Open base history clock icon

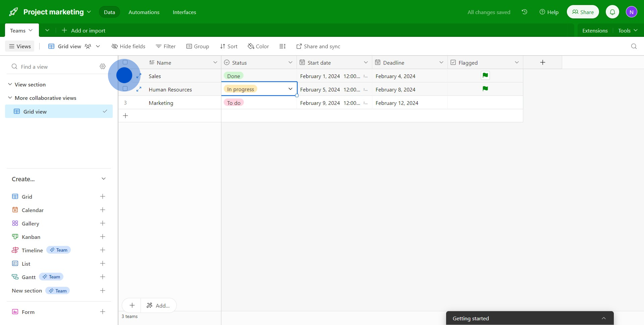(x=525, y=12)
